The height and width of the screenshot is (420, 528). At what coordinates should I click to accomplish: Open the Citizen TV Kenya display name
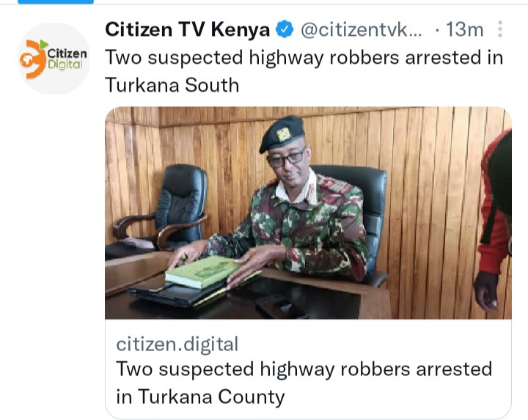[x=188, y=29]
